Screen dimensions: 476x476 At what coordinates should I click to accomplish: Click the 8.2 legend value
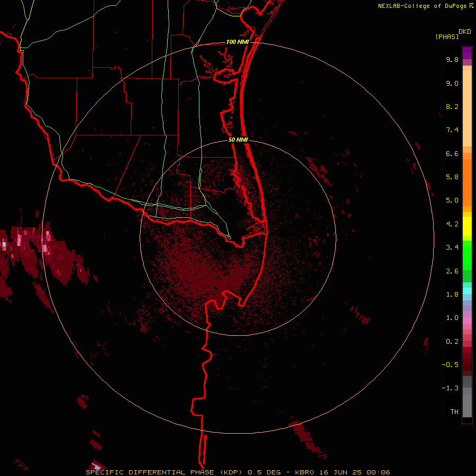(x=452, y=106)
